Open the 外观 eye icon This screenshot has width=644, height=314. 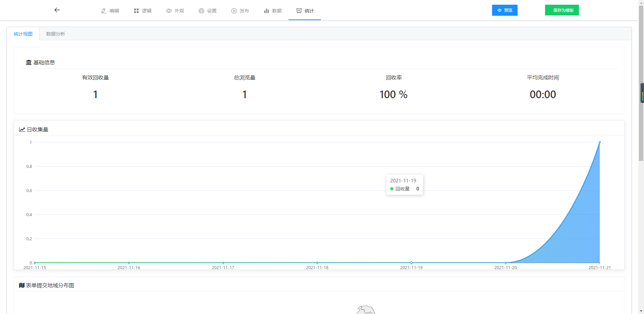[x=169, y=11]
